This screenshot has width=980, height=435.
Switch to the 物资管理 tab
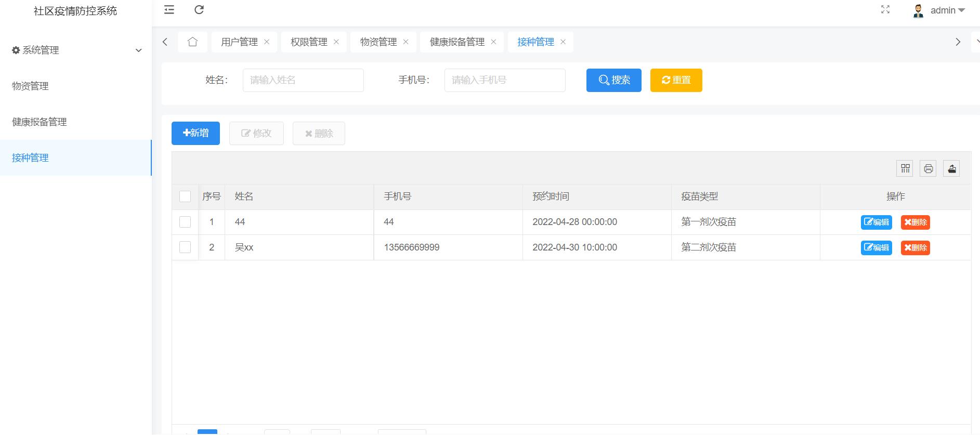click(x=378, y=42)
